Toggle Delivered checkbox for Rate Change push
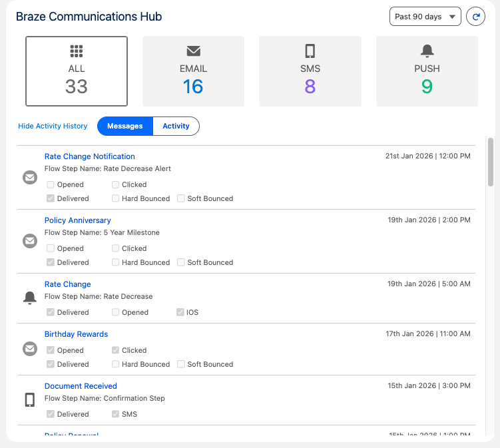The height and width of the screenshot is (448, 500). 51,312
